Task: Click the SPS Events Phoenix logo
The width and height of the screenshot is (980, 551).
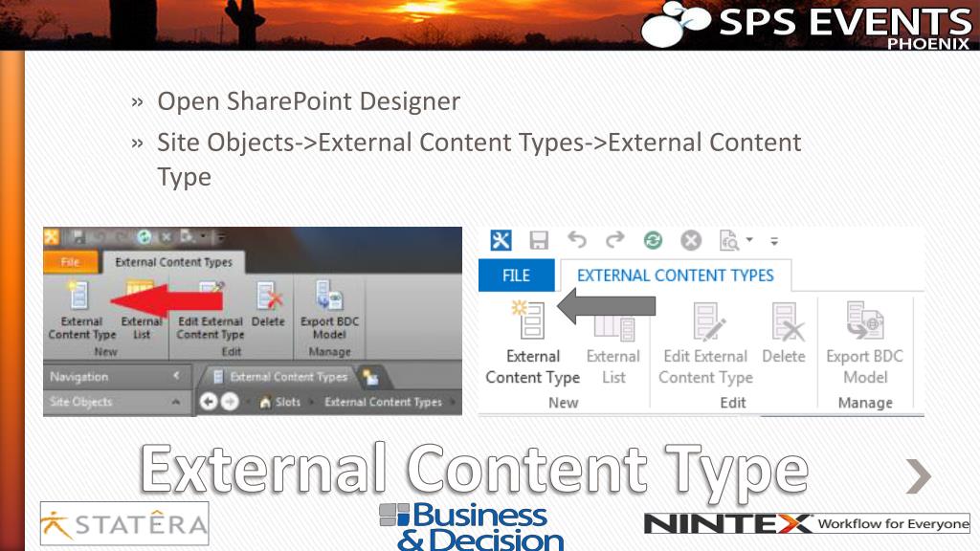Action: (806, 25)
